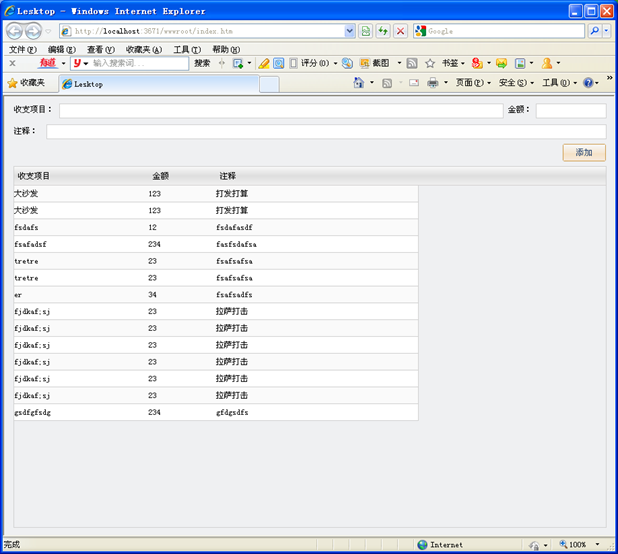
Task: Expand the search provider dropdown arrow
Action: pyautogui.click(x=607, y=31)
